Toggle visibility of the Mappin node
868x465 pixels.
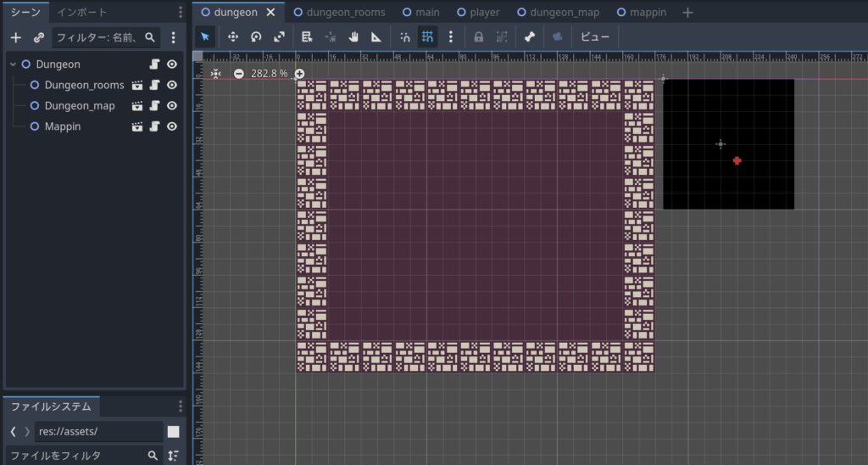tap(172, 126)
